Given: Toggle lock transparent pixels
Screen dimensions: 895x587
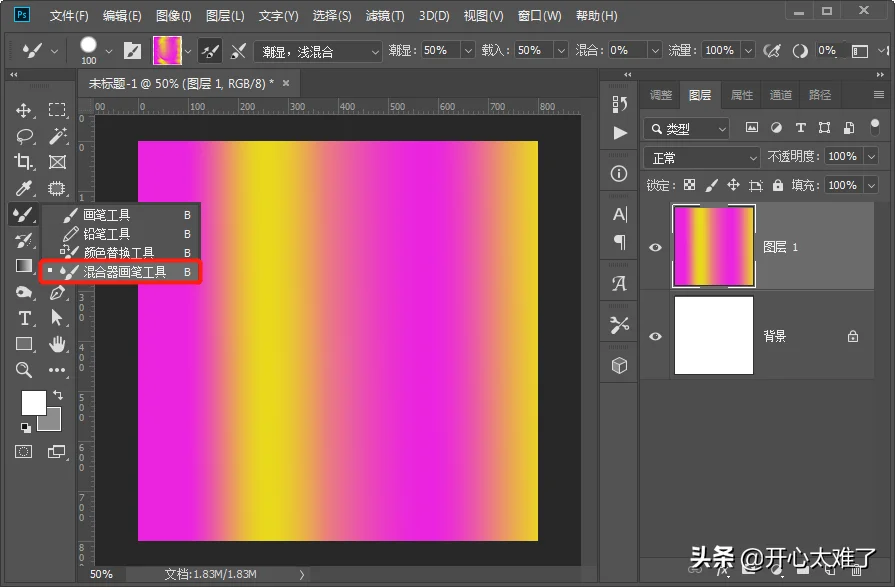Looking at the screenshot, I should [x=690, y=185].
